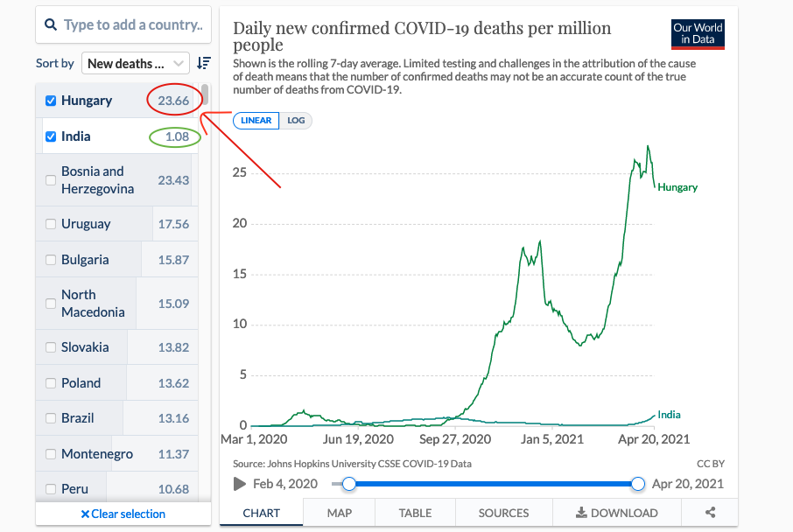Click Peru's value 10.68
The width and height of the screenshot is (793, 532).
[x=173, y=489]
